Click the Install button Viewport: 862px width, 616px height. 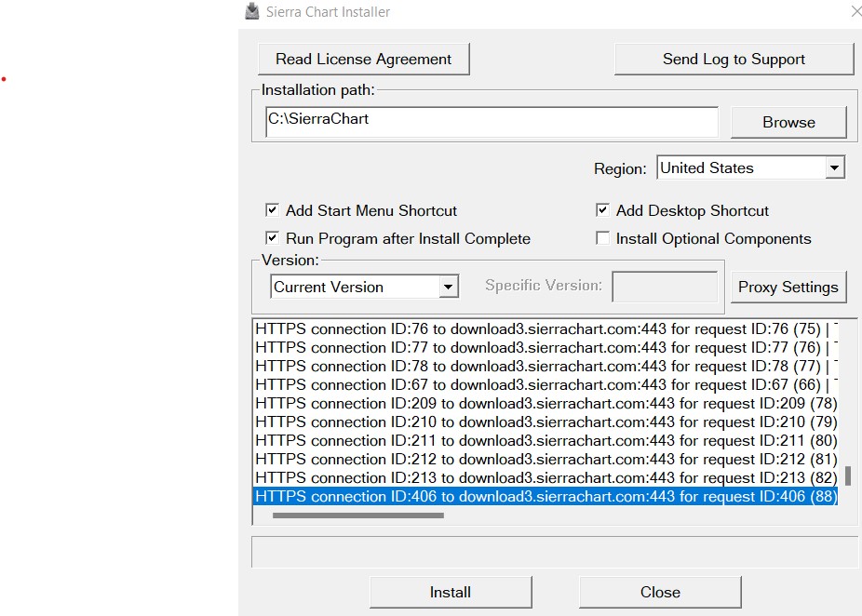(x=451, y=592)
